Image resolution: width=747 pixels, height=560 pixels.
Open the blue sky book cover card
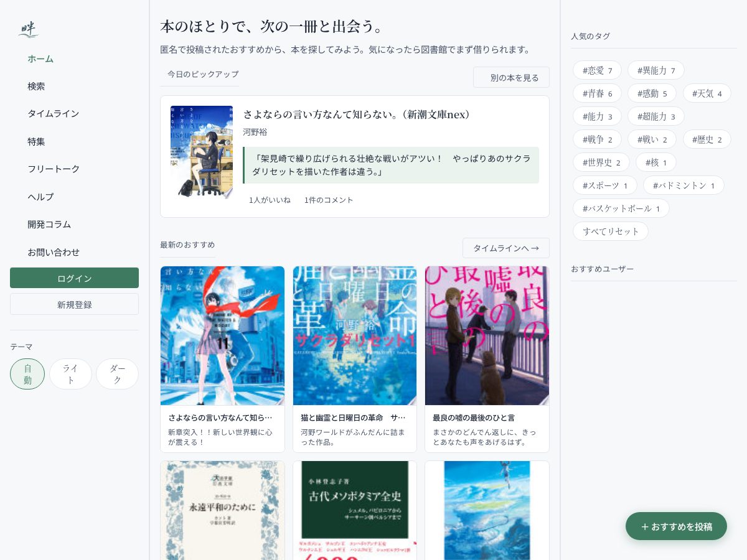coord(487,510)
